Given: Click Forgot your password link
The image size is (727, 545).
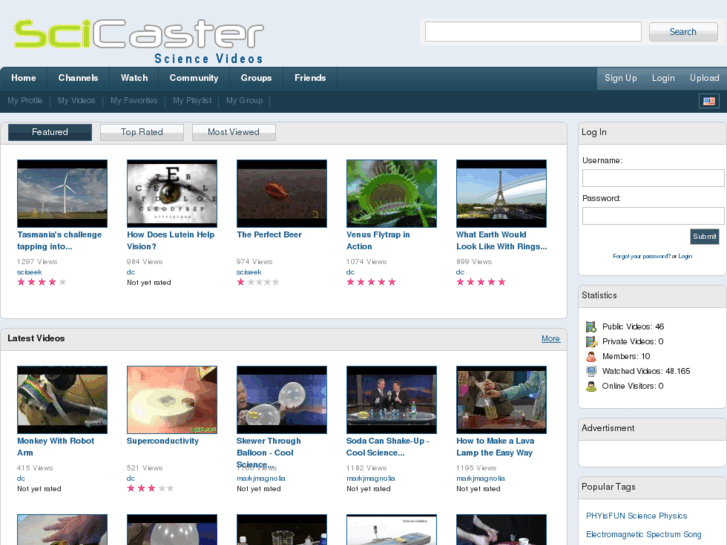Looking at the screenshot, I should click(x=642, y=256).
